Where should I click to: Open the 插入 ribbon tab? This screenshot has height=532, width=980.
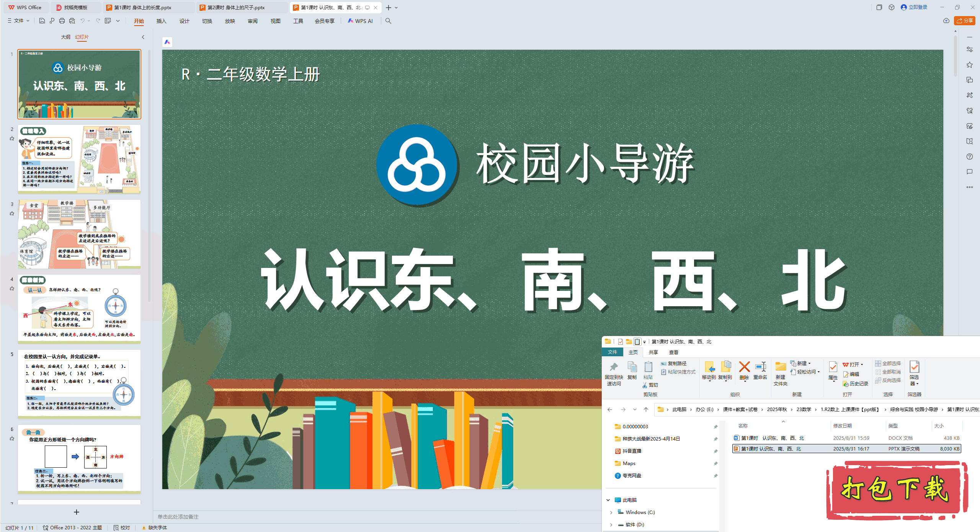tap(161, 21)
